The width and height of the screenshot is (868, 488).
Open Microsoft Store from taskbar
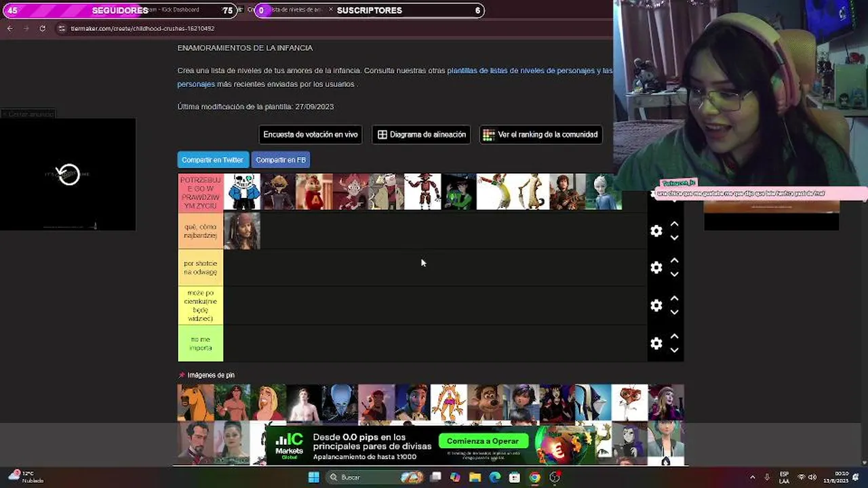tap(515, 477)
